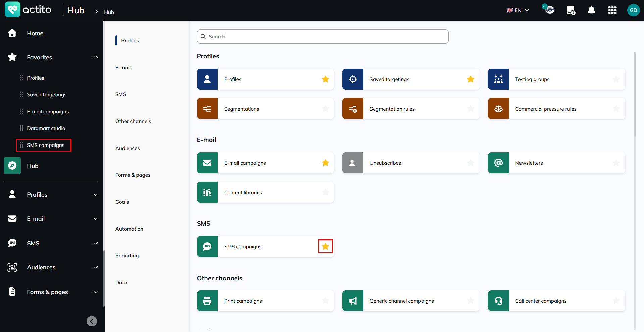The image size is (644, 332).
Task: Click the Segmentations card icon
Action: pos(207,109)
